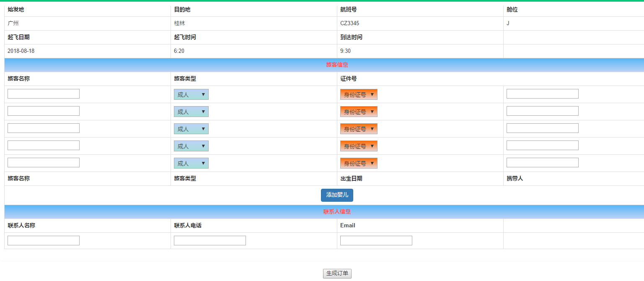The height and width of the screenshot is (281, 644).
Task: Click the 起飞日期 label
Action: click(x=18, y=37)
